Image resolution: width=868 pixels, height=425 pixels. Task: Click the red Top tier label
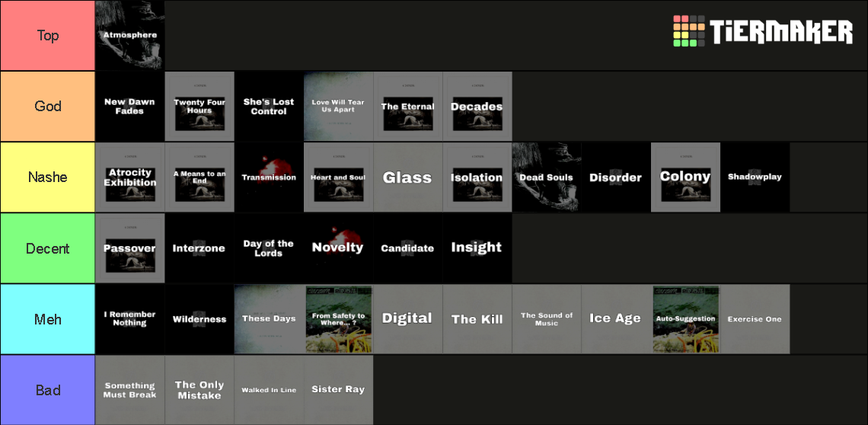[48, 36]
